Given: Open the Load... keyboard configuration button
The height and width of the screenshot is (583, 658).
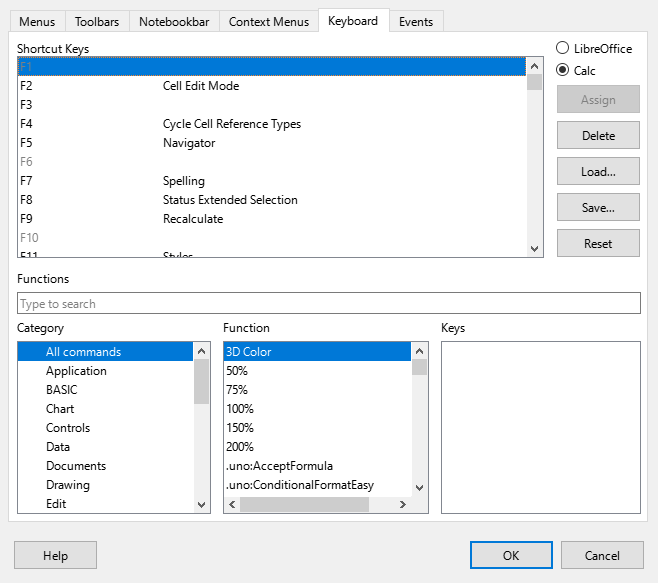Looking at the screenshot, I should [598, 171].
